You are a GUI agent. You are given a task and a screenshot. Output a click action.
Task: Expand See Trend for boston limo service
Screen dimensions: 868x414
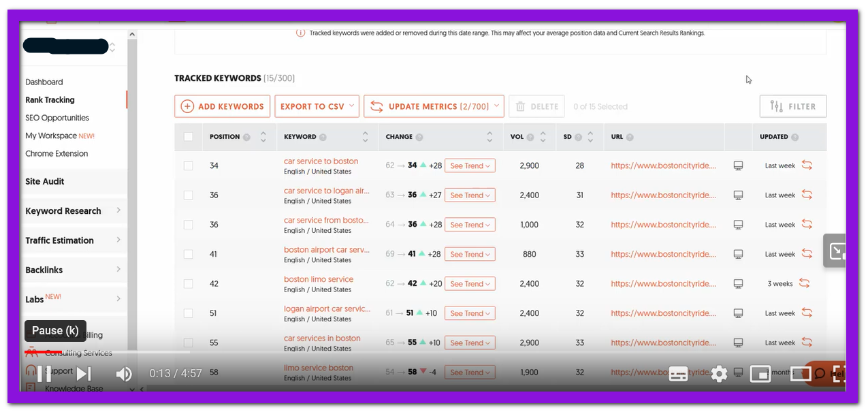coord(470,283)
